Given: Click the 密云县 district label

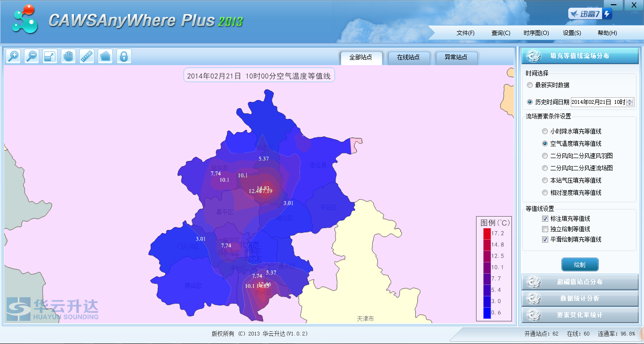Looking at the screenshot, I should 318,165.
